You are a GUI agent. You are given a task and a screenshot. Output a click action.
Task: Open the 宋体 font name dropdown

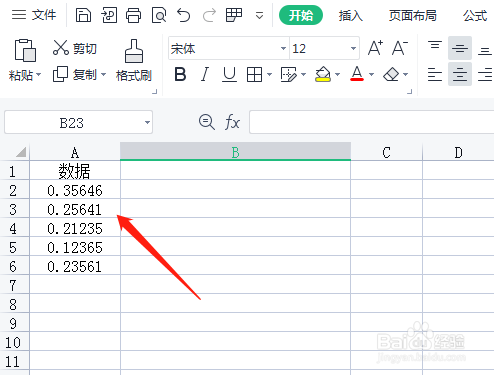pyautogui.click(x=283, y=48)
